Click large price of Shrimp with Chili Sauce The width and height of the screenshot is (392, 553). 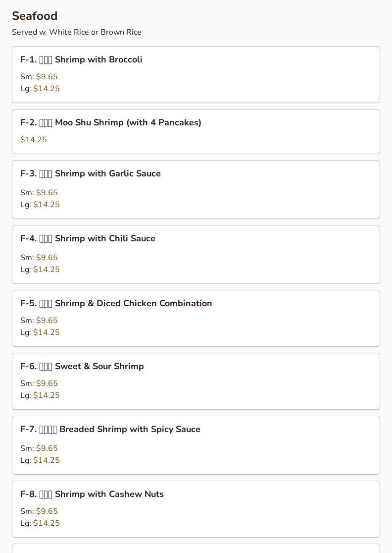click(47, 270)
